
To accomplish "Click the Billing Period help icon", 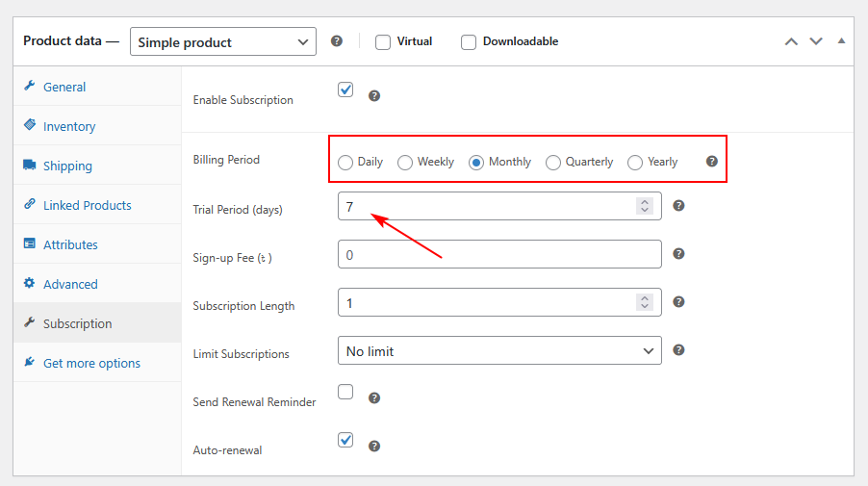I will pyautogui.click(x=712, y=161).
